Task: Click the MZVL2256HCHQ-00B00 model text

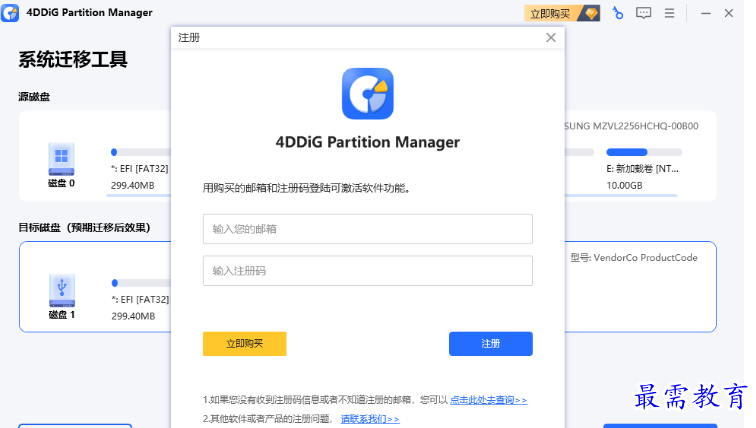Action: (645, 126)
